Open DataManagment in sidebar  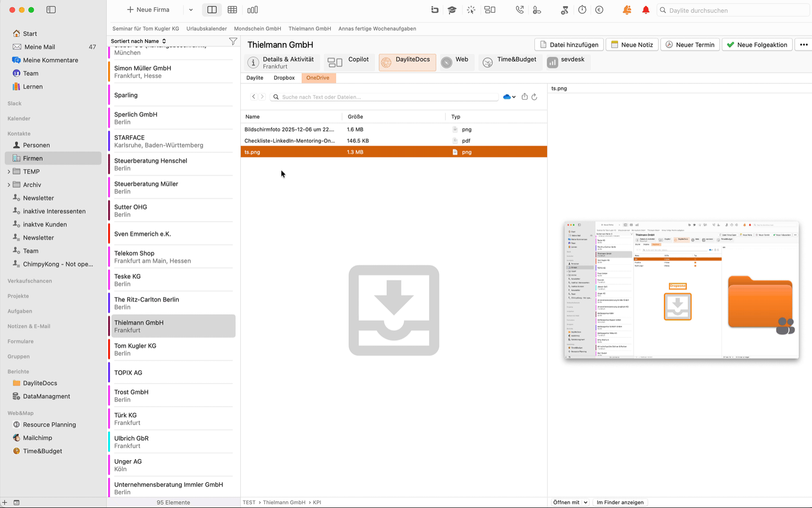(x=46, y=397)
